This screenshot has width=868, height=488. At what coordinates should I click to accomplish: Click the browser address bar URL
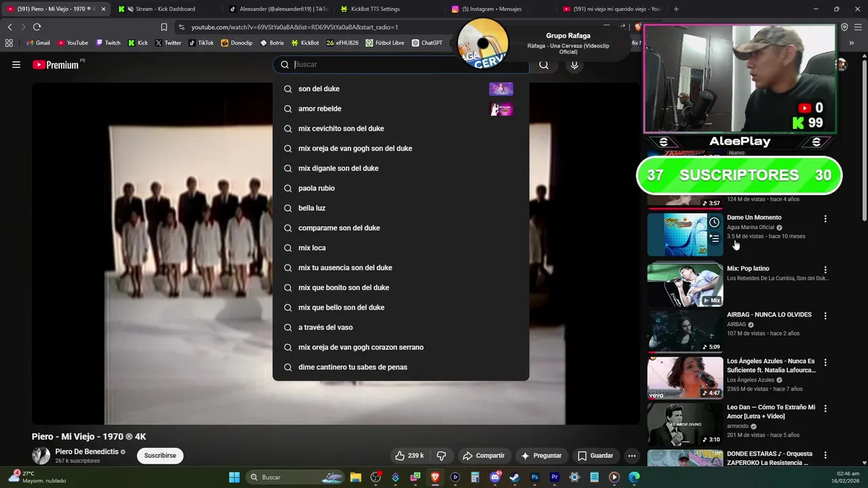[294, 27]
